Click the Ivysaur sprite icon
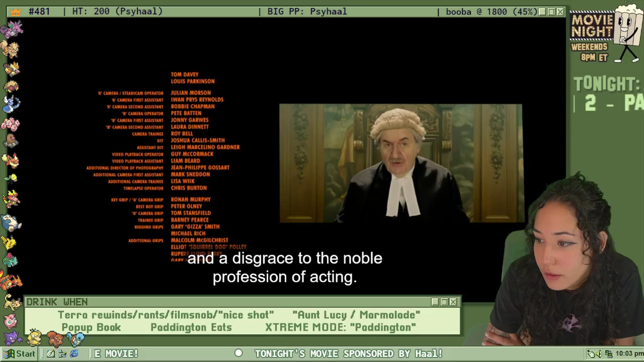Viewport: 644px width, 362px height. [11, 260]
